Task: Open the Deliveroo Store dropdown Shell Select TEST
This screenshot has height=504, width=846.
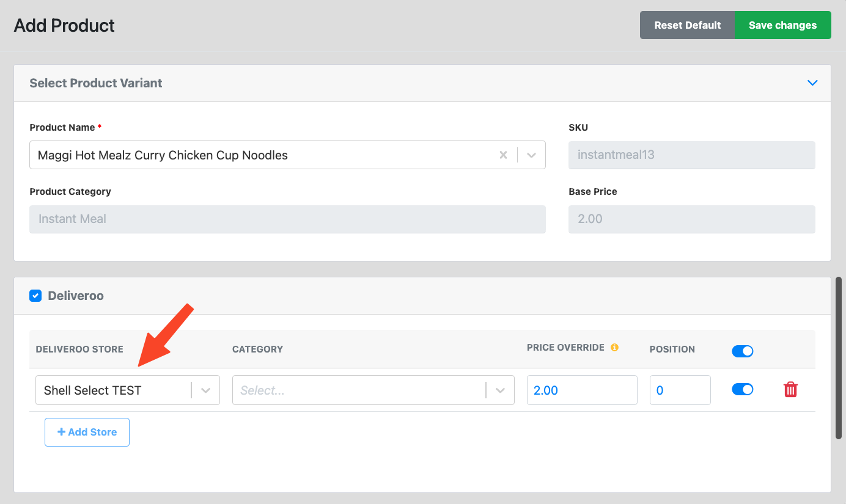Action: click(128, 390)
